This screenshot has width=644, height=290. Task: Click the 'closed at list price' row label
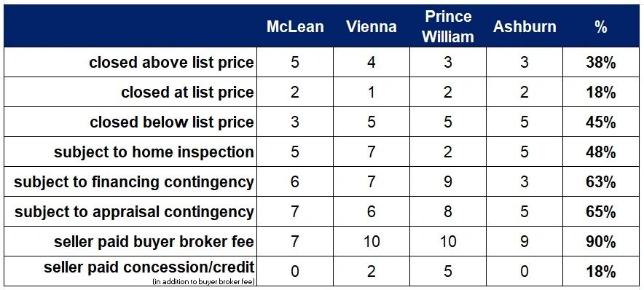click(x=187, y=93)
